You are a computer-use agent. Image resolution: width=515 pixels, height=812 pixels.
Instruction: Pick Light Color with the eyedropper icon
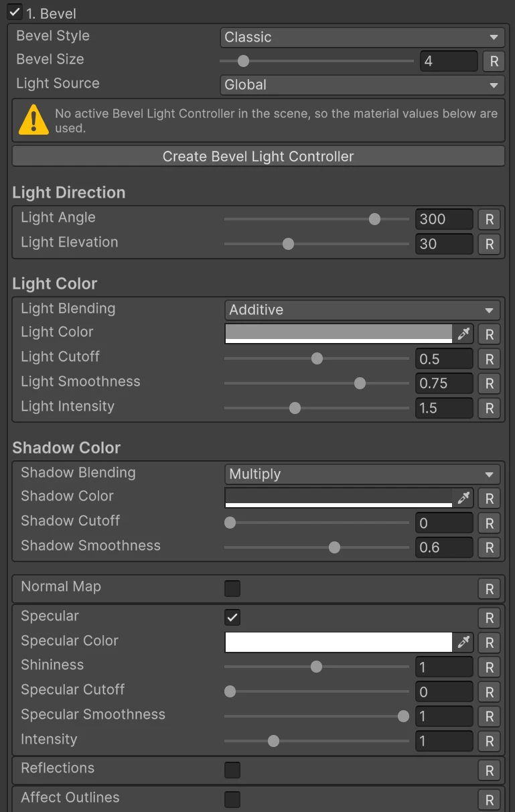(463, 334)
